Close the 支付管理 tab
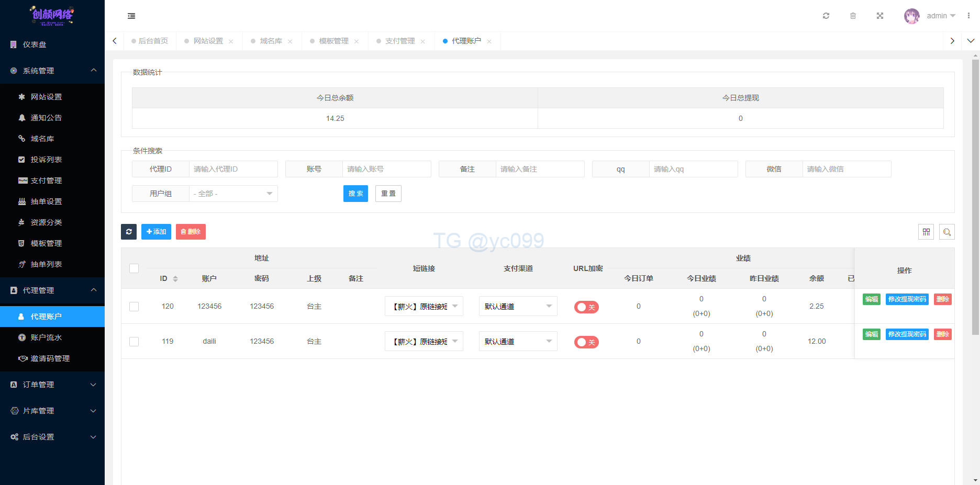This screenshot has height=485, width=980. [422, 41]
